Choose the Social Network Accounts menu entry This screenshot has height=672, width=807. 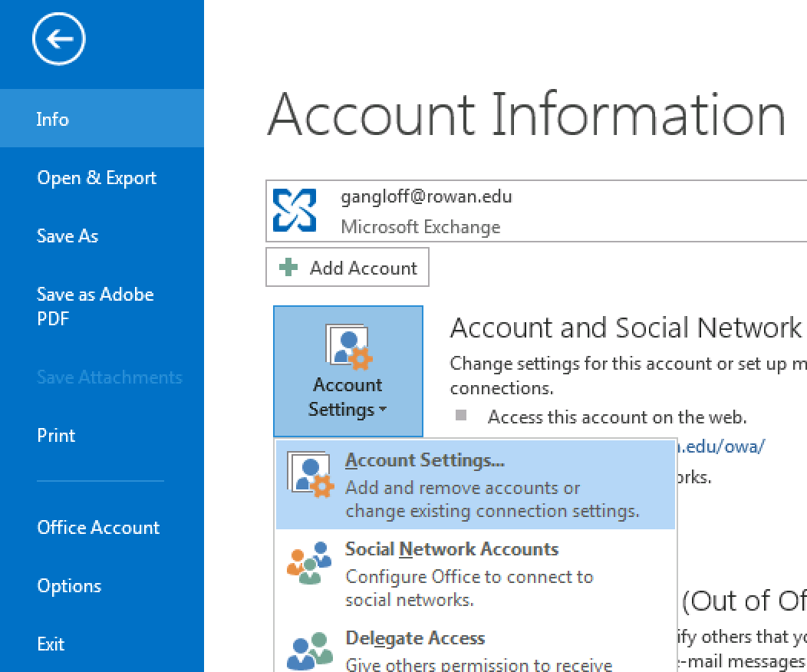pyautogui.click(x=452, y=549)
